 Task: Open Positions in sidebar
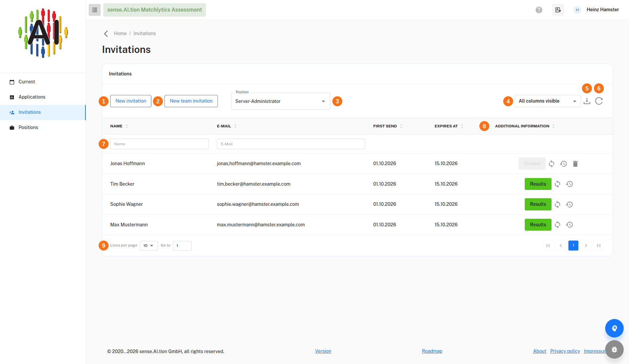pos(43,127)
